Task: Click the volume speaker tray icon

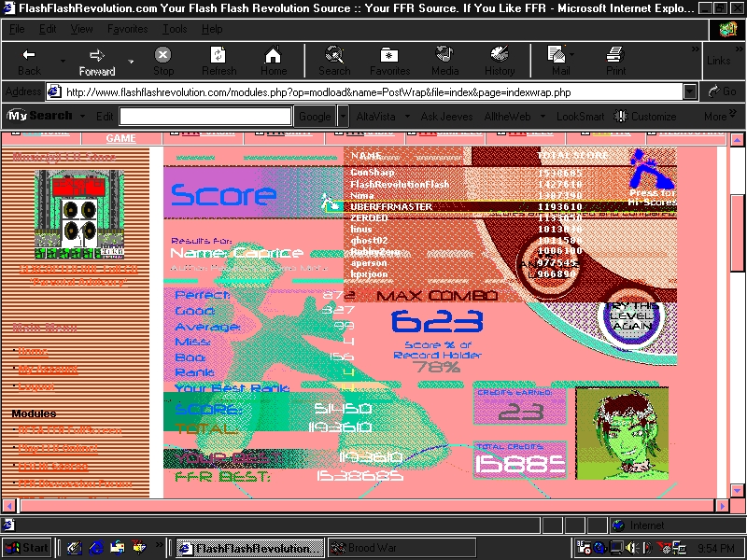Action: [632, 548]
